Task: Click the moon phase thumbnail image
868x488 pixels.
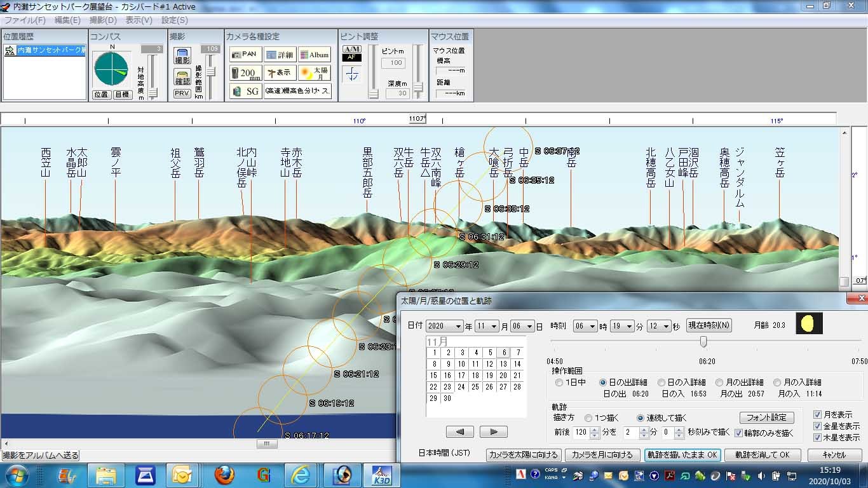Action: 809,323
